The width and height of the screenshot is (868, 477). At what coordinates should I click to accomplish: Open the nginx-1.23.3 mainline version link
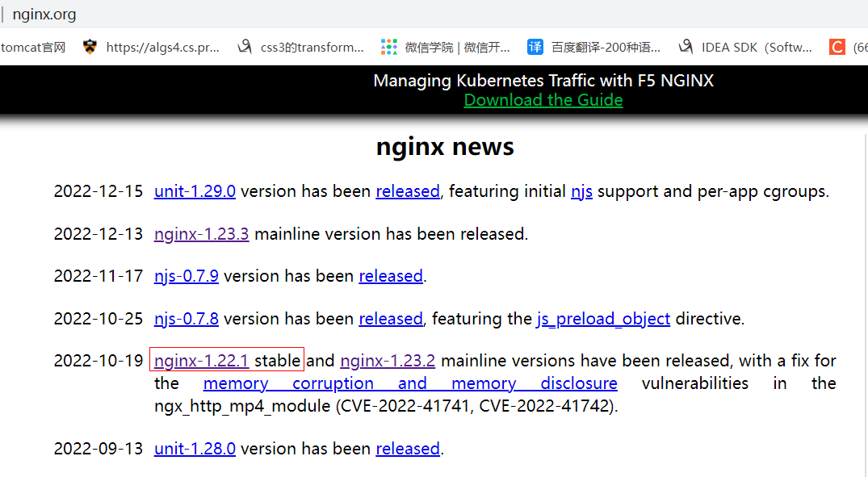[201, 233]
